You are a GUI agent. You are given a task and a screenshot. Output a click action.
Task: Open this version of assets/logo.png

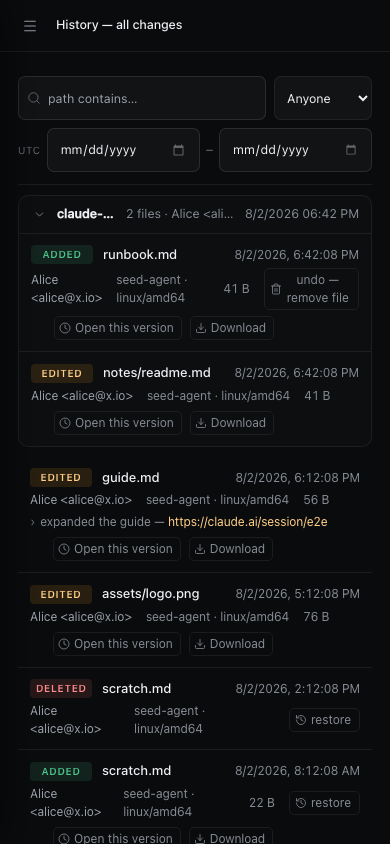coord(117,644)
